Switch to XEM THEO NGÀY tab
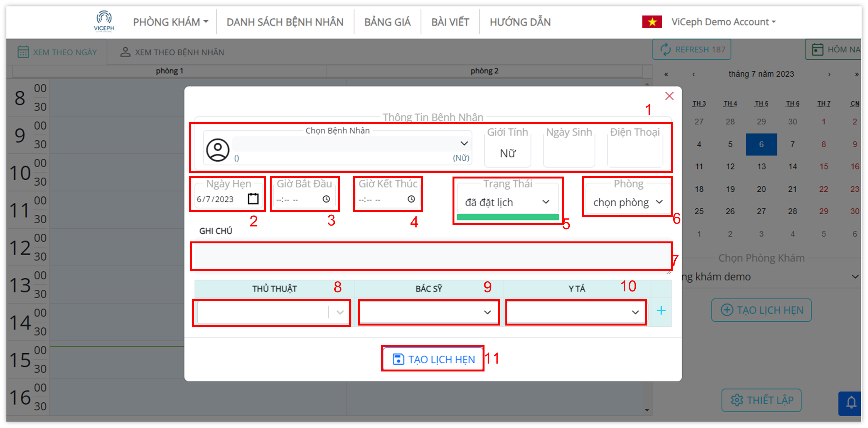868x428 pixels. 57,52
